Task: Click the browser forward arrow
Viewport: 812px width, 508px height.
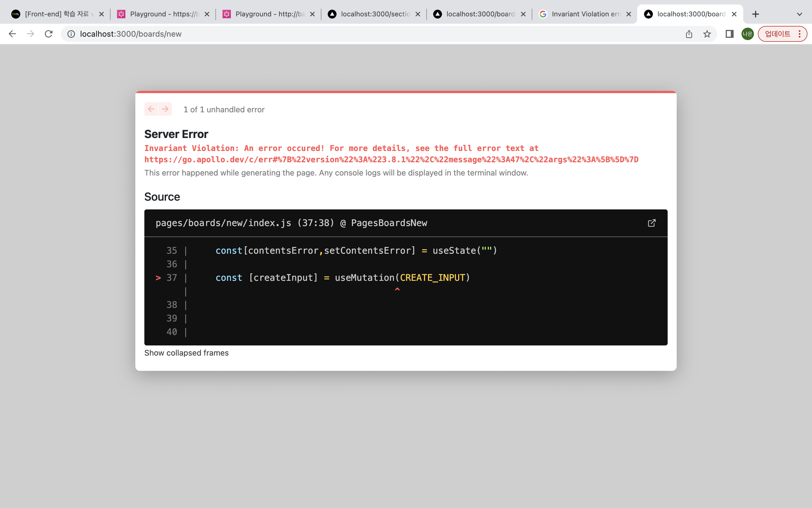Action: click(30, 34)
